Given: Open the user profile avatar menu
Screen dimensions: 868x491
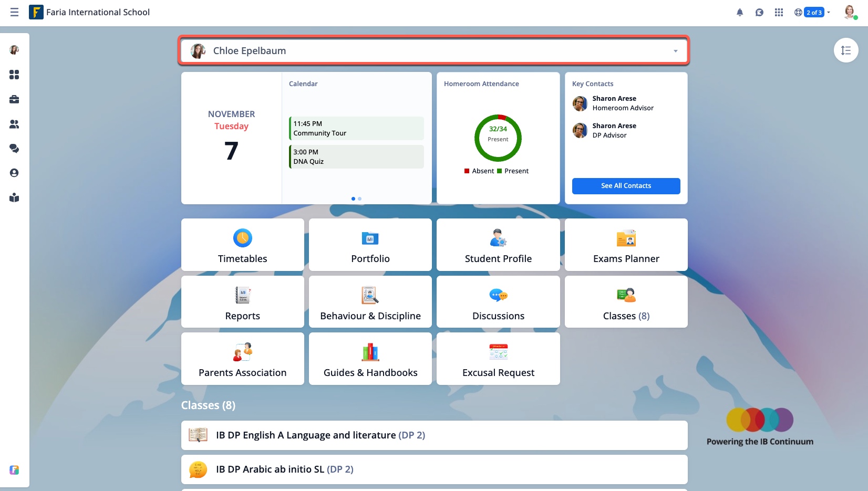Looking at the screenshot, I should pyautogui.click(x=849, y=12).
